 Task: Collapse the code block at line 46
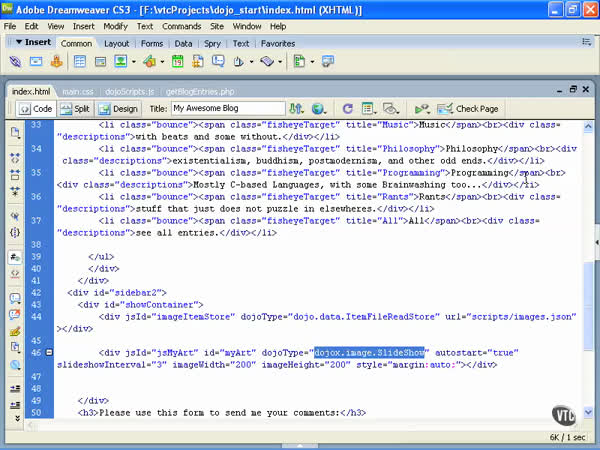pos(50,352)
